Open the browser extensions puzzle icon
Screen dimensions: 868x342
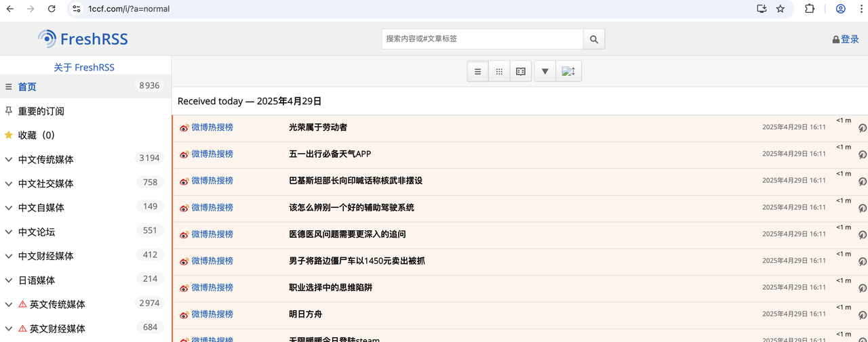(x=810, y=9)
